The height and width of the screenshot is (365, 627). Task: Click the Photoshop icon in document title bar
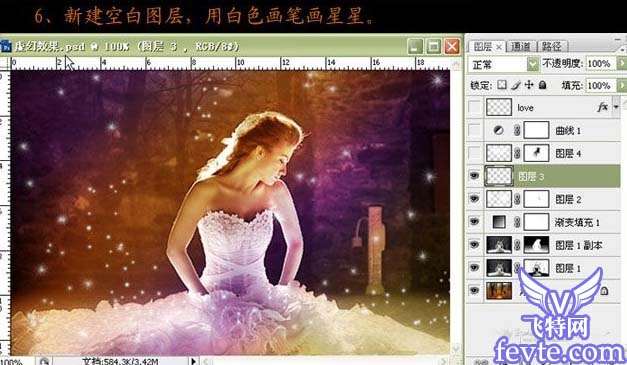click(x=6, y=46)
